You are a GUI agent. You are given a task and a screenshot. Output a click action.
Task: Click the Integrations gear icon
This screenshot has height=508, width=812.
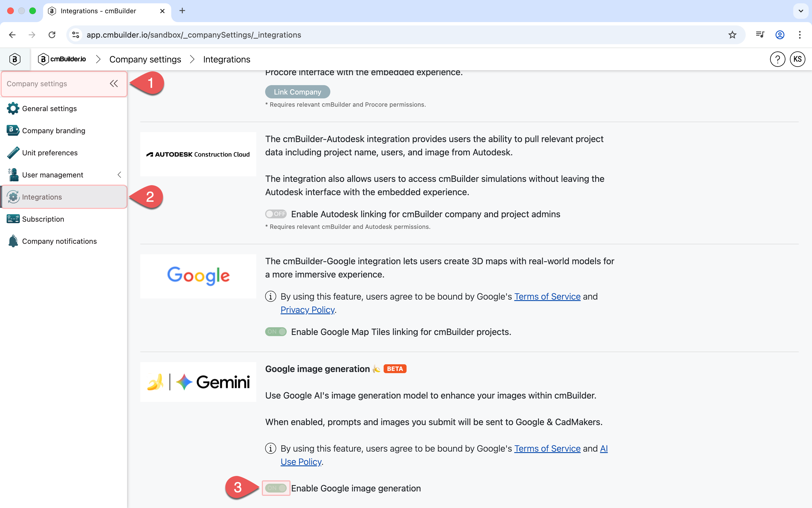[13, 197]
